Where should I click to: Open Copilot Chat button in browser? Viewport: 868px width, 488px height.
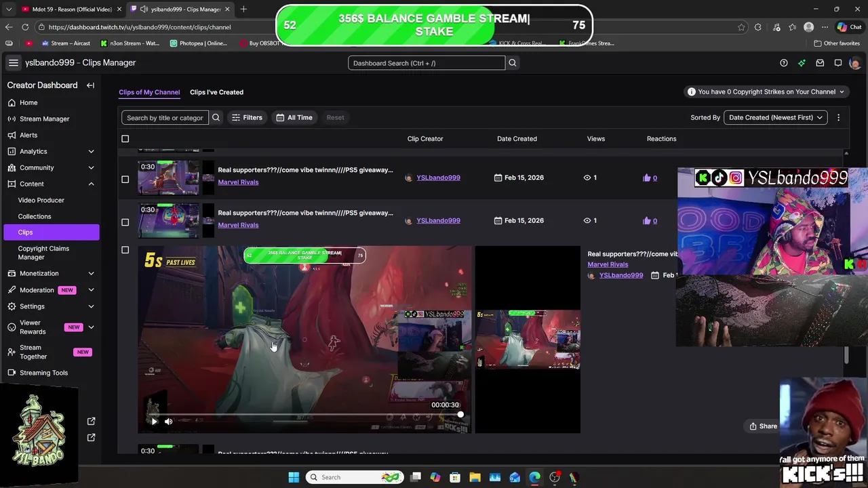(849, 27)
